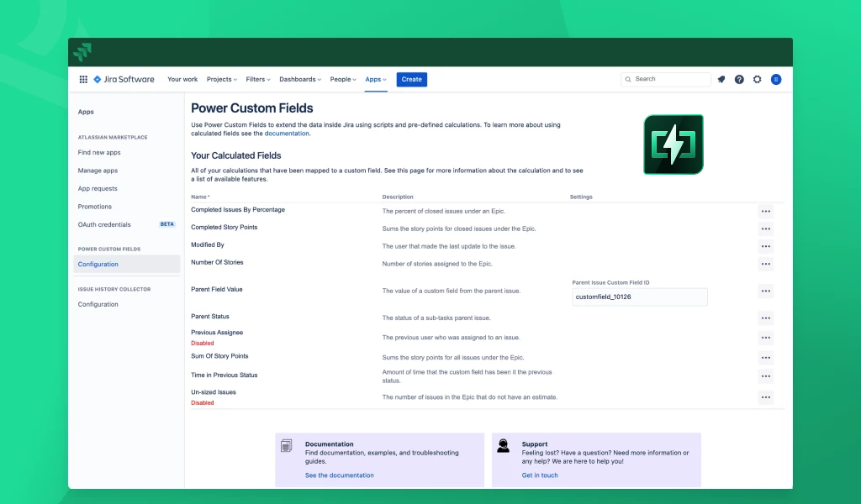
Task: Click the Search field
Action: point(666,80)
